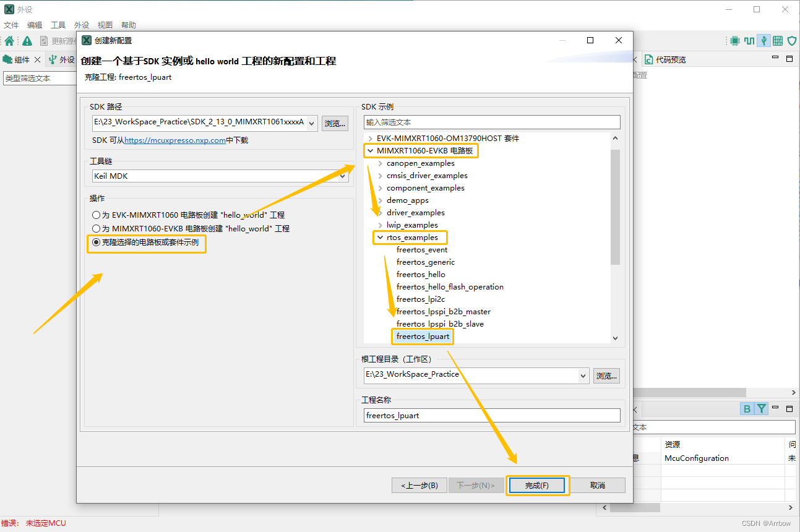Select the Peripherals tool USB icon

click(x=764, y=41)
